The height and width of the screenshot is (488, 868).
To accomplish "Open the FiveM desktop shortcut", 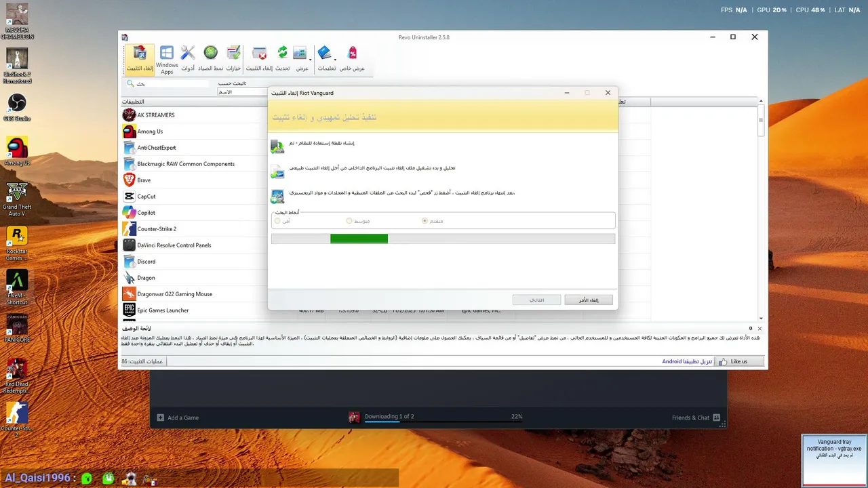I will (x=17, y=288).
